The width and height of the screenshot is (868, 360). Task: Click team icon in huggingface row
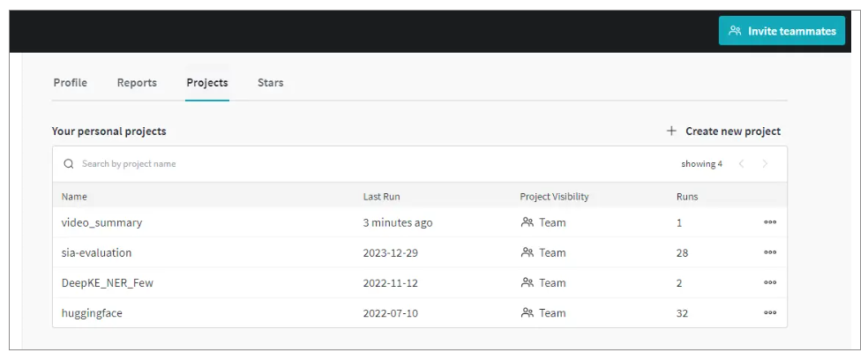pyautogui.click(x=528, y=312)
